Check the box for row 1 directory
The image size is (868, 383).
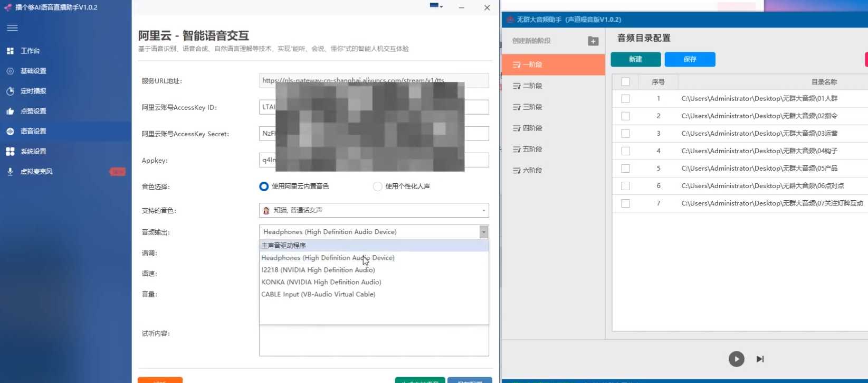coord(625,99)
